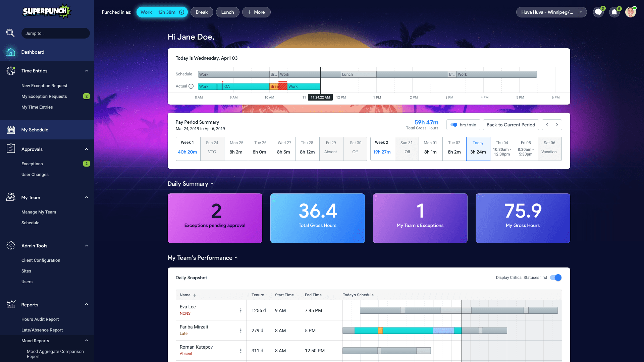Viewport: 644px width, 362px height.
Task: Collapse the Time Entries section
Action: [87, 71]
